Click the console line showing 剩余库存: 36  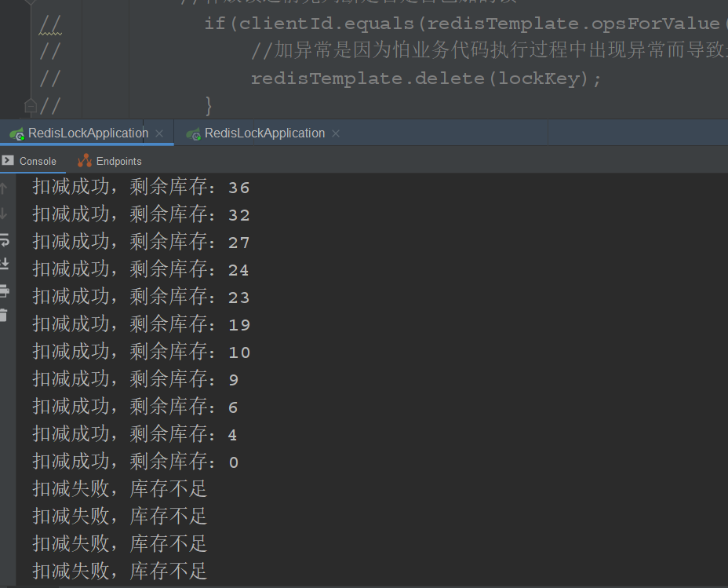pos(141,187)
